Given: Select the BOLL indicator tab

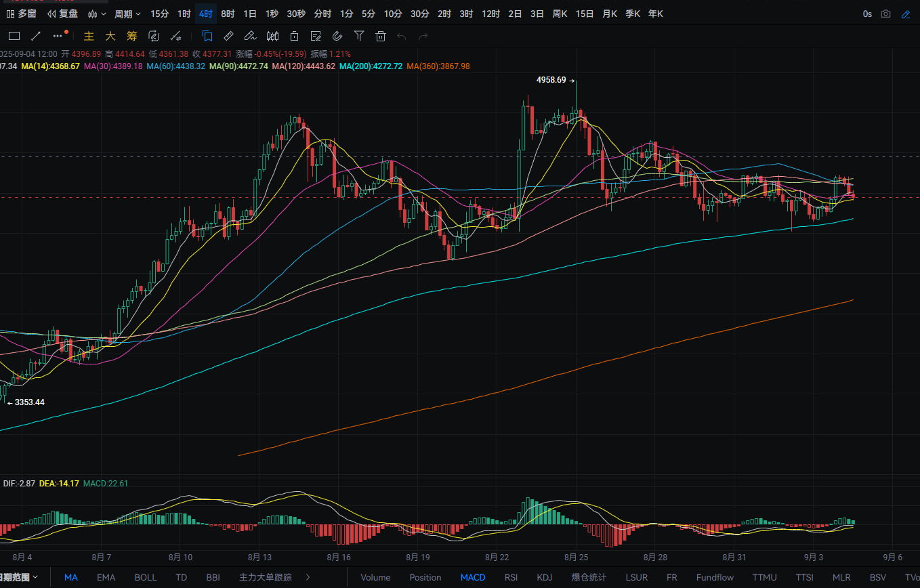Looking at the screenshot, I should [145, 578].
